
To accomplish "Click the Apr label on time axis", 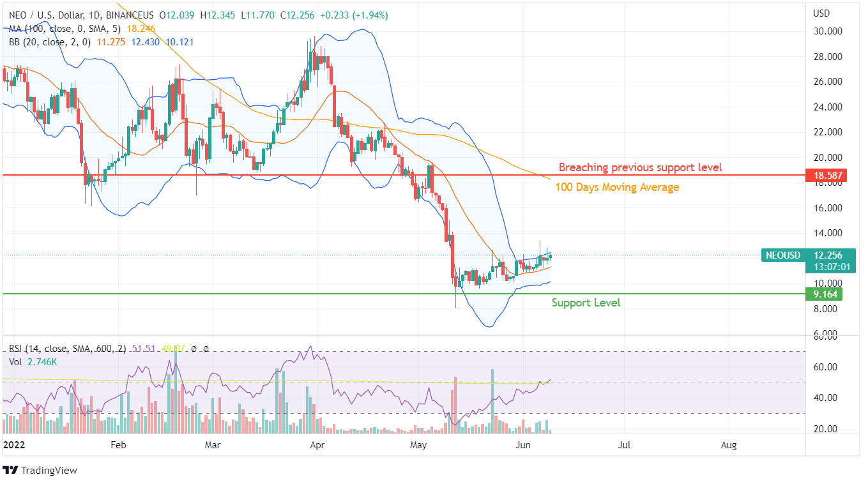I will pos(317,444).
